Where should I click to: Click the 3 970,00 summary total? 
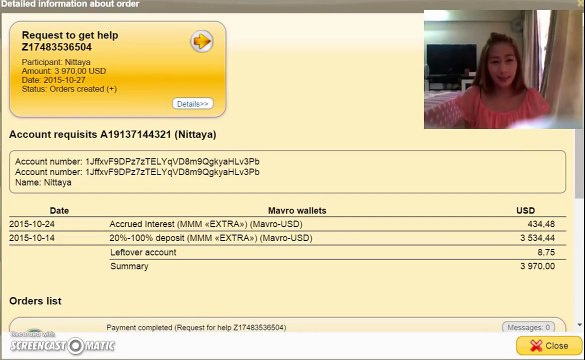[x=538, y=266]
